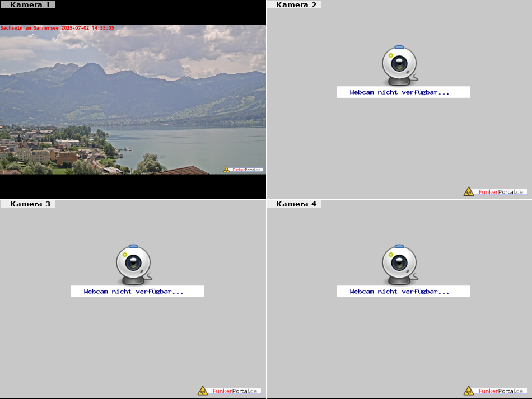The height and width of the screenshot is (399, 532).
Task: Click the Kamera 2 label
Action: pyautogui.click(x=294, y=4)
